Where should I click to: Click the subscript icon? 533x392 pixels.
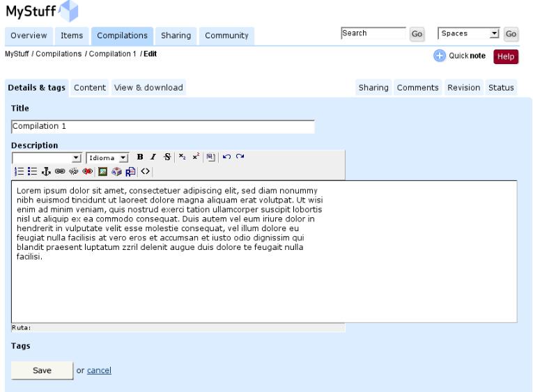pos(180,157)
